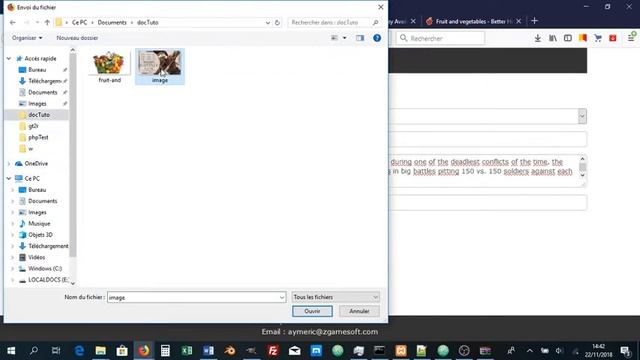
Task: Refresh the docTuto folder listing
Action: point(277,22)
